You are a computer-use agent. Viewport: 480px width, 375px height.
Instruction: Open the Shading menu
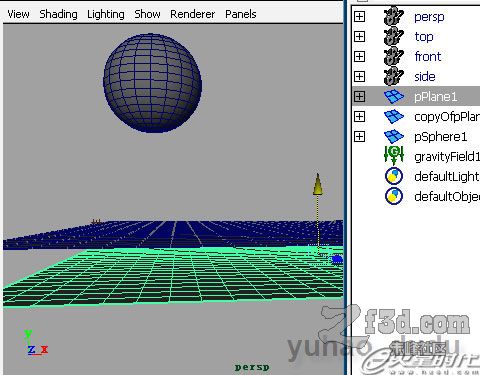click(x=58, y=14)
